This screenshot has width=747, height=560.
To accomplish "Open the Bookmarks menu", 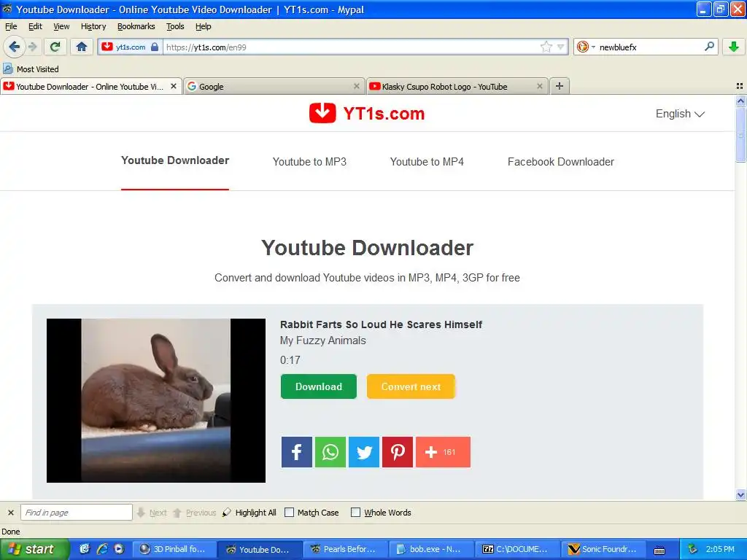I will coord(136,27).
